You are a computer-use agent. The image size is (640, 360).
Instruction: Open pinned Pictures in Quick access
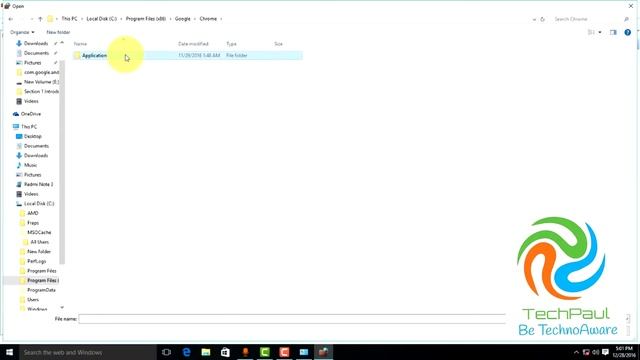point(32,63)
